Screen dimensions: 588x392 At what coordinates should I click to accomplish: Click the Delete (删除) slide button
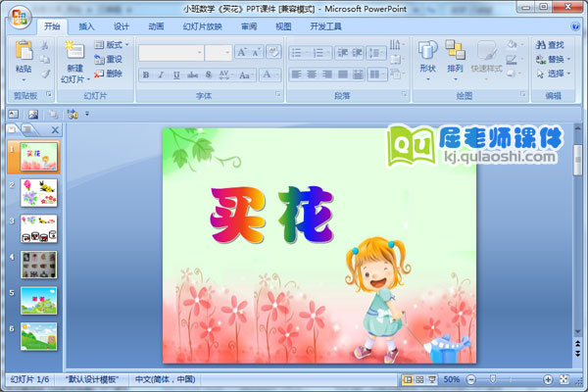coord(109,73)
